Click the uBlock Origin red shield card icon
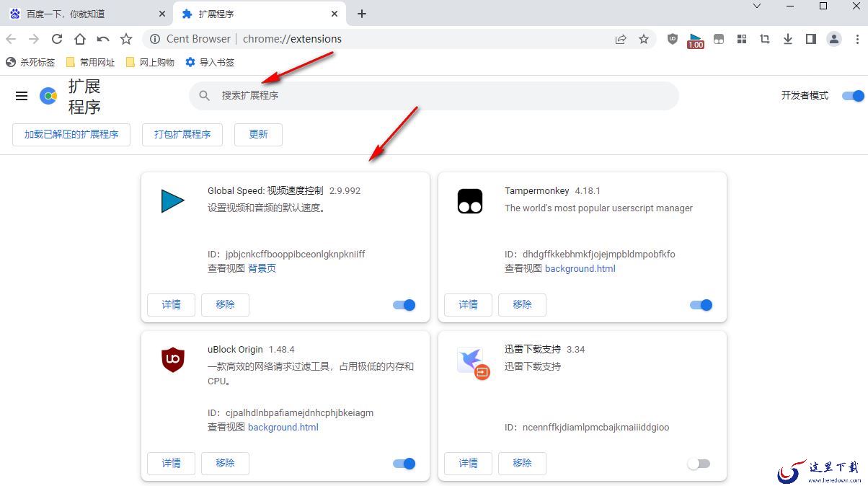 click(173, 360)
